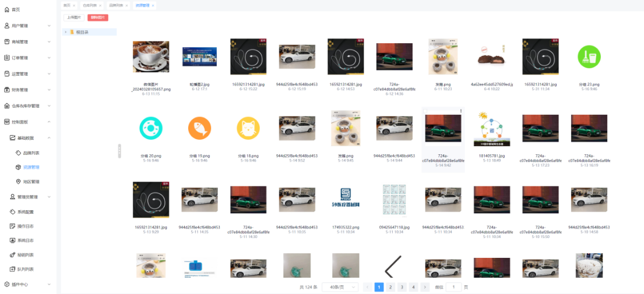Image resolution: width=644 pixels, height=294 pixels.
Task: Close the 首页 tab with its x icon
Action: (x=74, y=5)
